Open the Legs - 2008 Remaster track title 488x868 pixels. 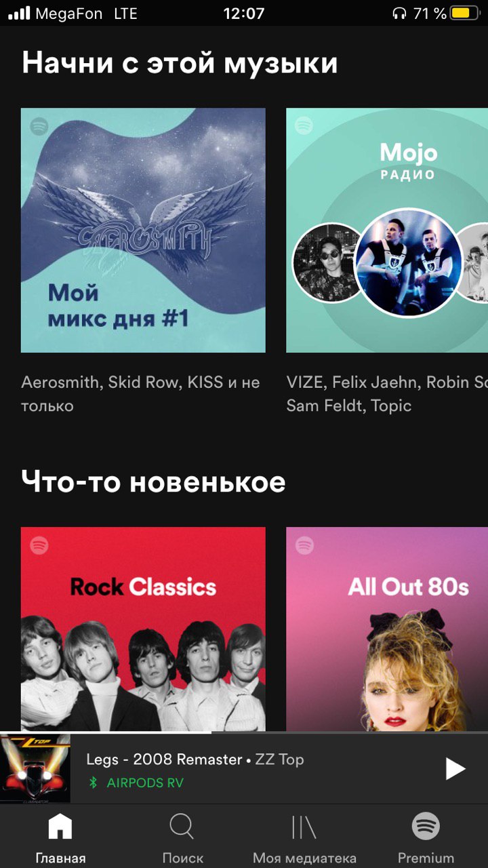point(164,759)
